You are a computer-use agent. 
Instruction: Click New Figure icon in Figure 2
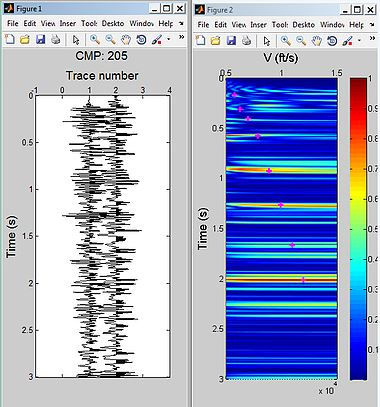pos(200,41)
